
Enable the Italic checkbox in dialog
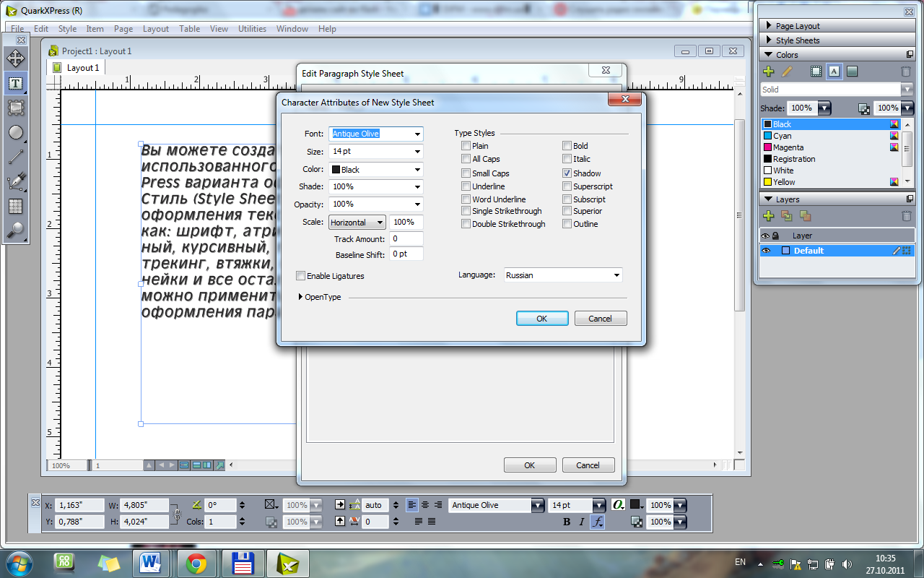click(567, 159)
